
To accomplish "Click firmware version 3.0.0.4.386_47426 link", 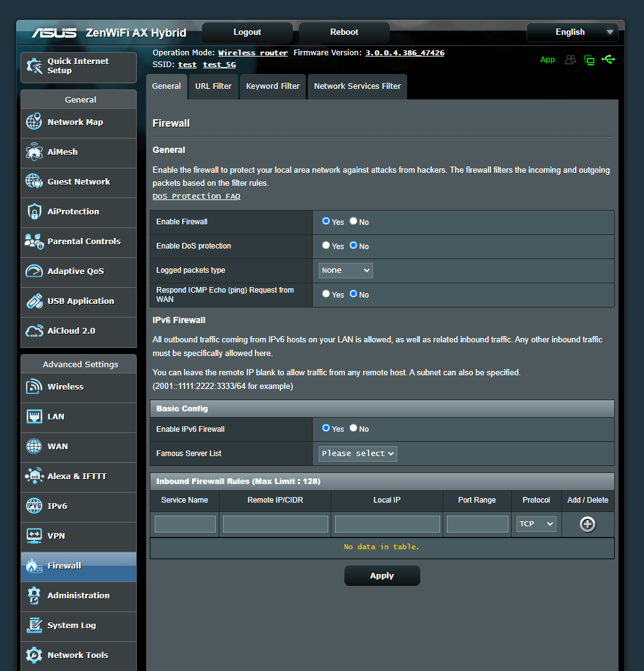I will tap(405, 53).
